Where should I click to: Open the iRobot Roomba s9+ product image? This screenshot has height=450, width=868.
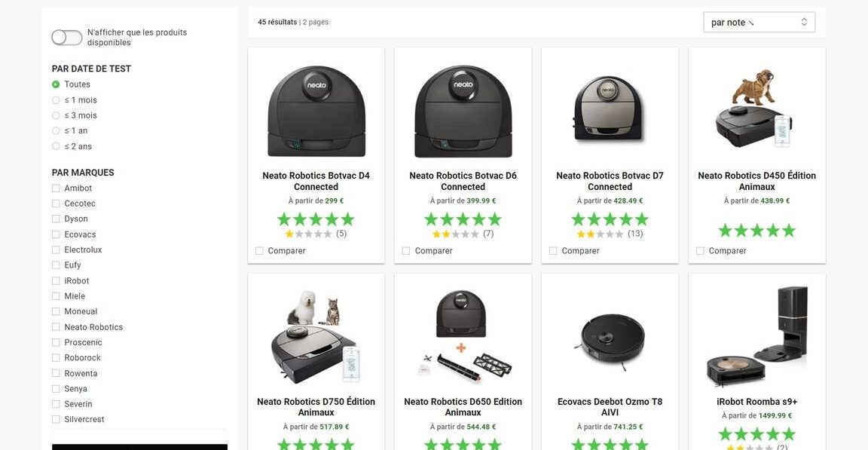coord(756,336)
